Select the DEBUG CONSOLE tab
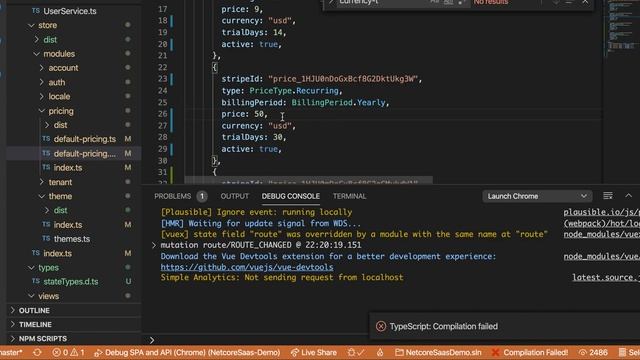This screenshot has width=640, height=360. pos(291,196)
